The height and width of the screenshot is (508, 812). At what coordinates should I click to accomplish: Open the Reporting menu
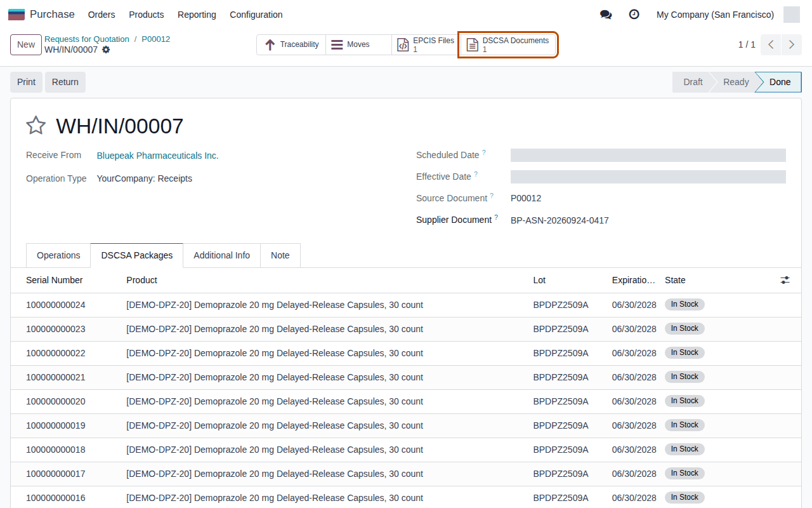pos(197,14)
